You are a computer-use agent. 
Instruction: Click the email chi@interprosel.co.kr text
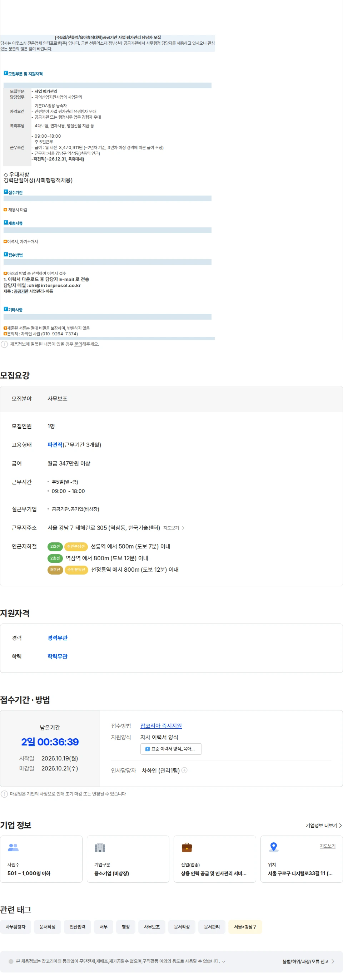[x=54, y=286]
